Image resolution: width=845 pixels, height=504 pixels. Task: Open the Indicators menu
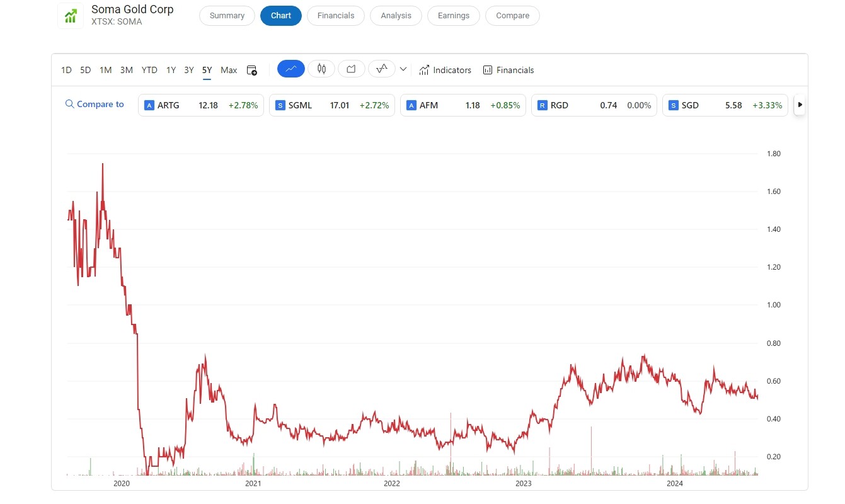click(x=445, y=70)
